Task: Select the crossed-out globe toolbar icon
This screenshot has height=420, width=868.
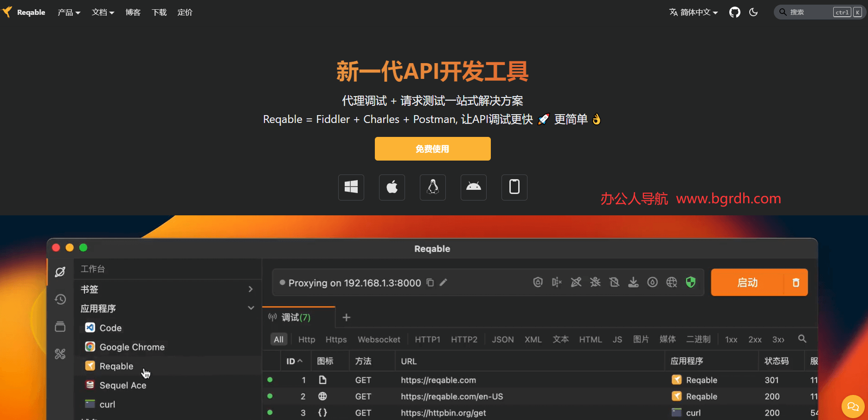Action: [x=671, y=282]
